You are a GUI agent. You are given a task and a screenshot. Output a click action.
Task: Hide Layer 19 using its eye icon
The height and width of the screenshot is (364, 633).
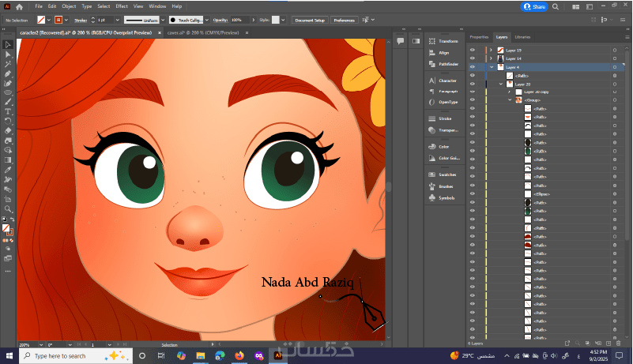click(x=473, y=50)
